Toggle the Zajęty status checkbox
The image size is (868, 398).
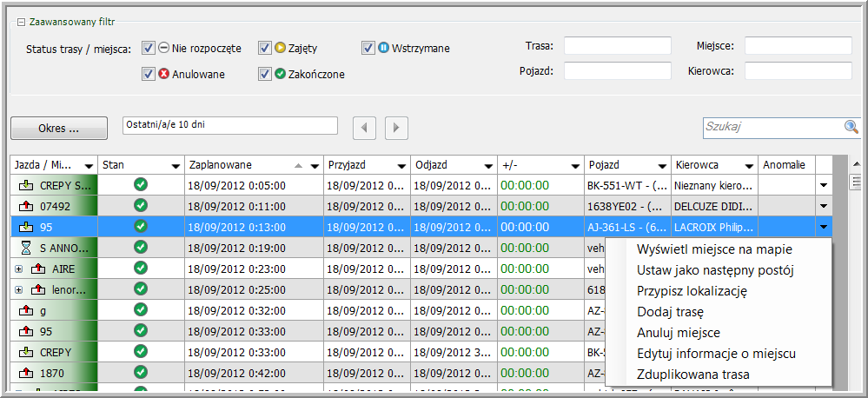pyautogui.click(x=265, y=48)
